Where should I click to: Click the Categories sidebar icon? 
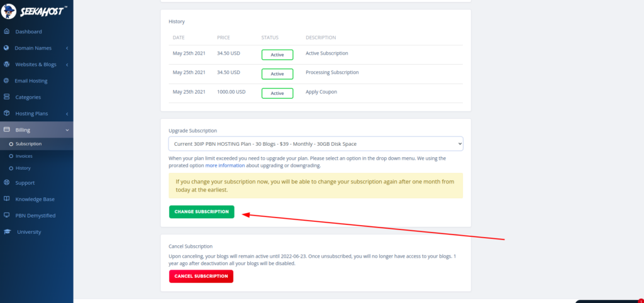coord(7,97)
